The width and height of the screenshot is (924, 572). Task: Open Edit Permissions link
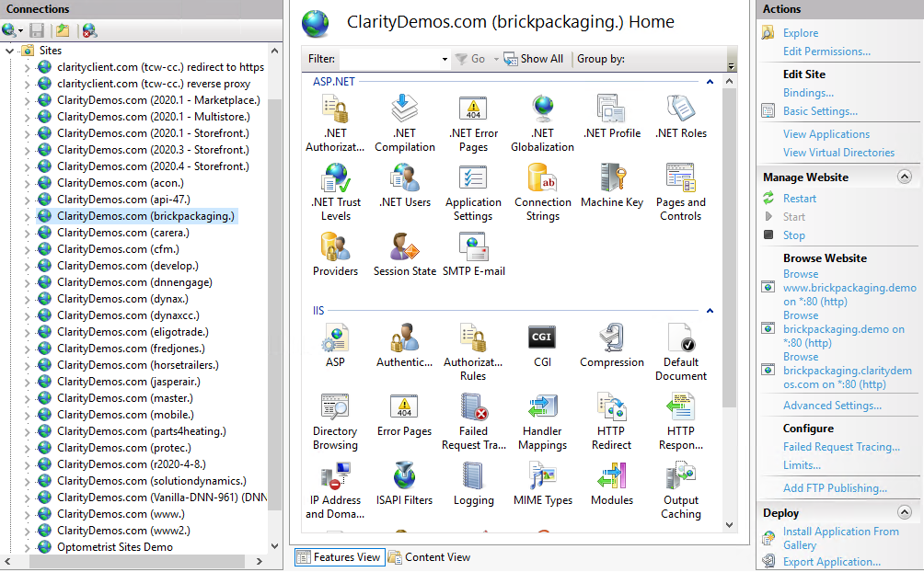[x=826, y=51]
